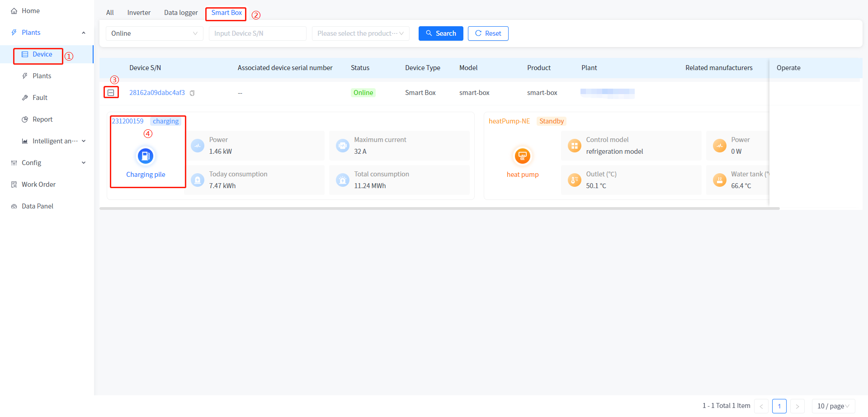Screen dimensions: 868x417
Task: Switch to the Inverter tab
Action: click(139, 13)
